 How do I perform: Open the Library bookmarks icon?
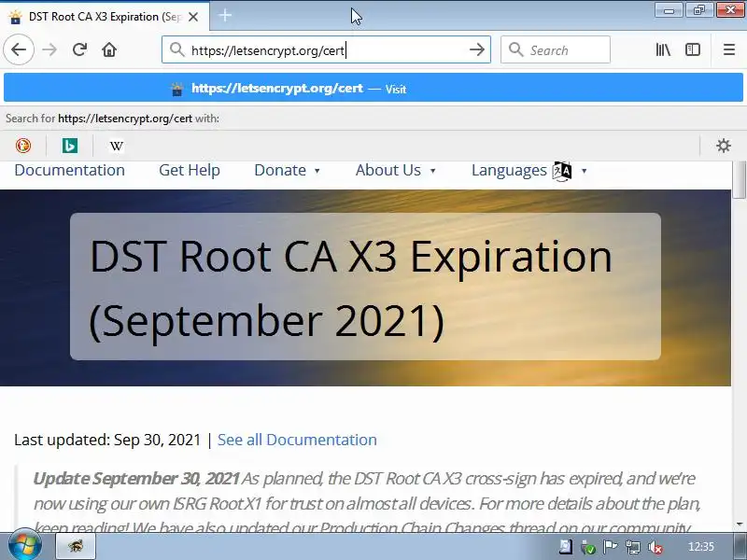pyautogui.click(x=663, y=49)
